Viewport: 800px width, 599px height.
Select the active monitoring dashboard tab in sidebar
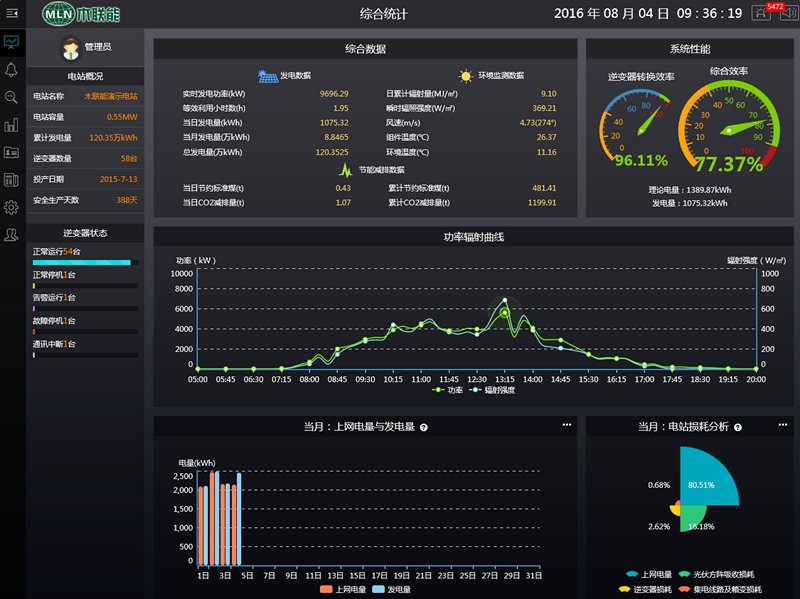13,42
